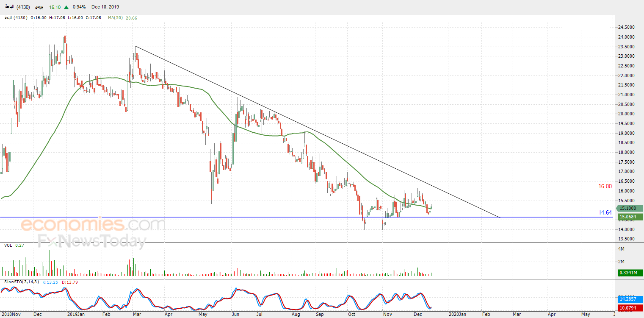Click the Aug time axis label

[296, 314]
